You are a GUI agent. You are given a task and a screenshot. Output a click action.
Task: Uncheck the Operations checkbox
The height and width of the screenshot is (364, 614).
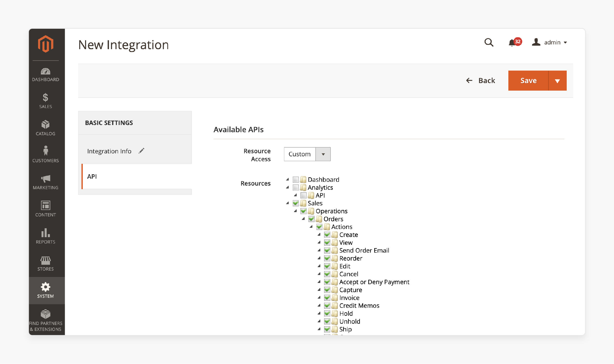(304, 211)
